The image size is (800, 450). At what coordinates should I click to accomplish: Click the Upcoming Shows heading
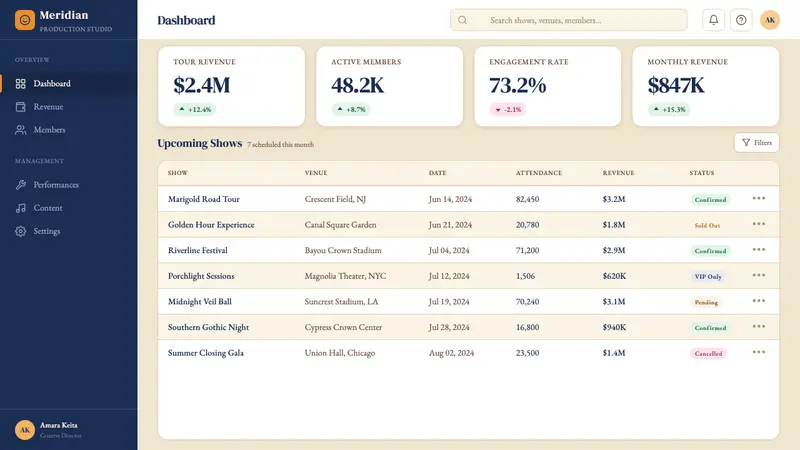pyautogui.click(x=199, y=143)
